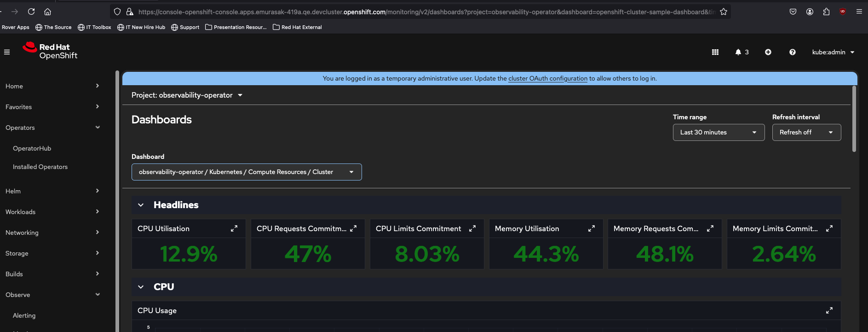This screenshot has width=868, height=332.
Task: Open the browser Pocket save icon
Action: [793, 12]
